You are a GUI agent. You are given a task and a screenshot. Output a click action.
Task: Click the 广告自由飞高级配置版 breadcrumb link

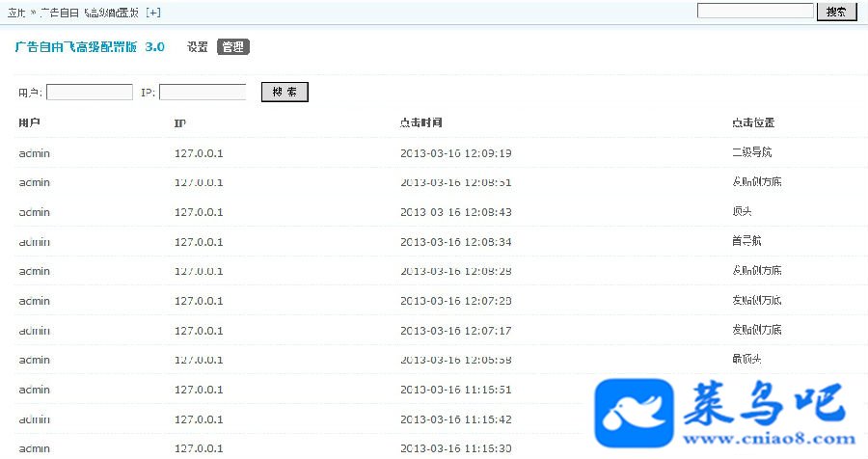pyautogui.click(x=89, y=13)
